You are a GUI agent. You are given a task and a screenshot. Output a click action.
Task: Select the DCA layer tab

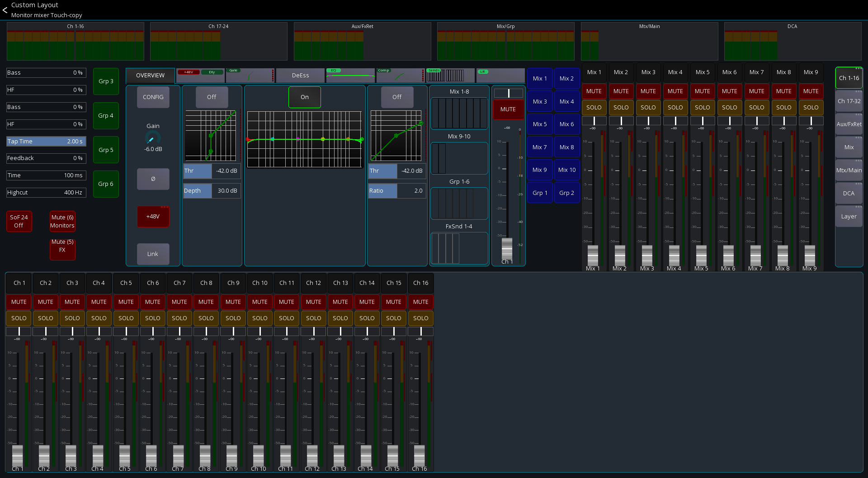click(849, 194)
